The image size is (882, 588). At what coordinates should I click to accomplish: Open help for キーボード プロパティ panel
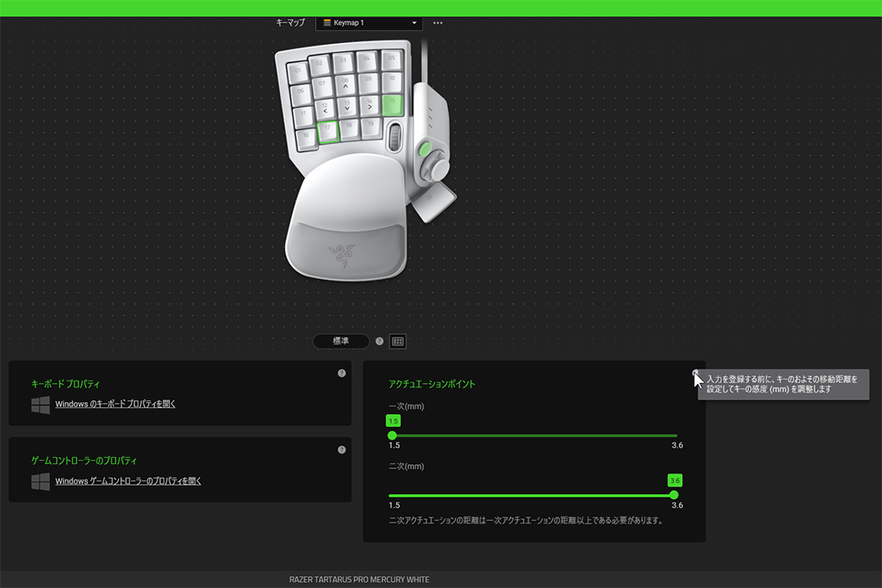341,374
